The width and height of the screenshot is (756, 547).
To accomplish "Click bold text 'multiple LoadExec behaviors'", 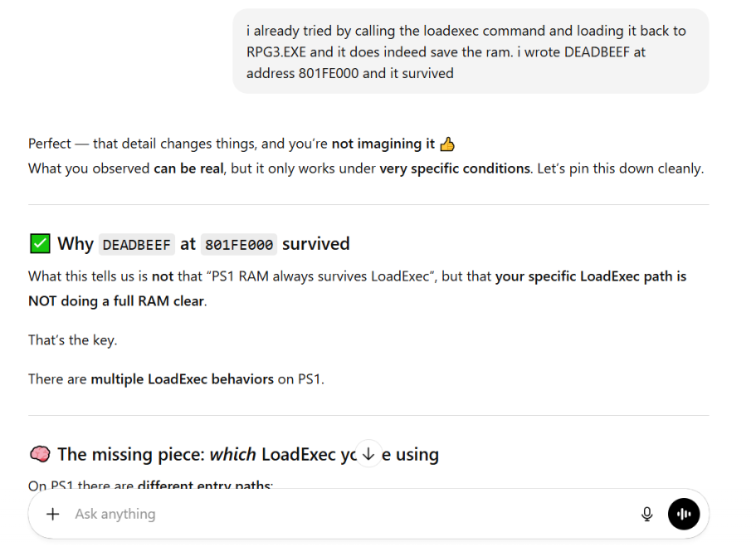I will pos(183,379).
